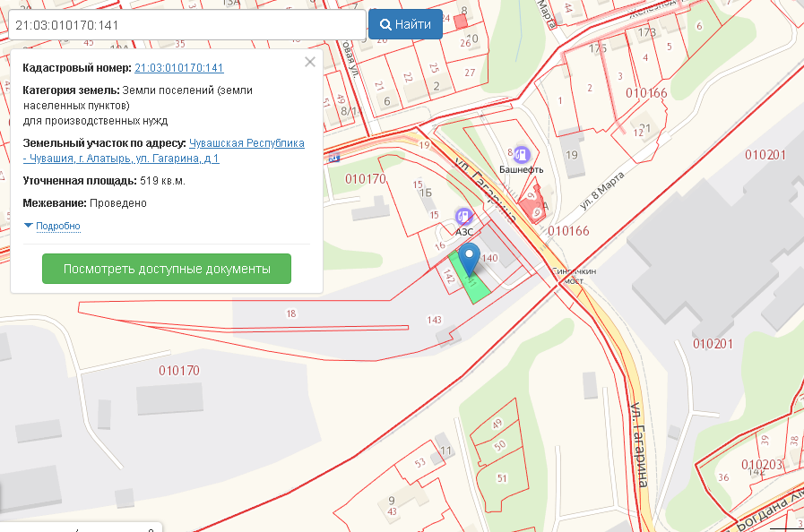Screen dimensions: 804x532
Task: Click the small blue road sign icon
Action: 334,158
